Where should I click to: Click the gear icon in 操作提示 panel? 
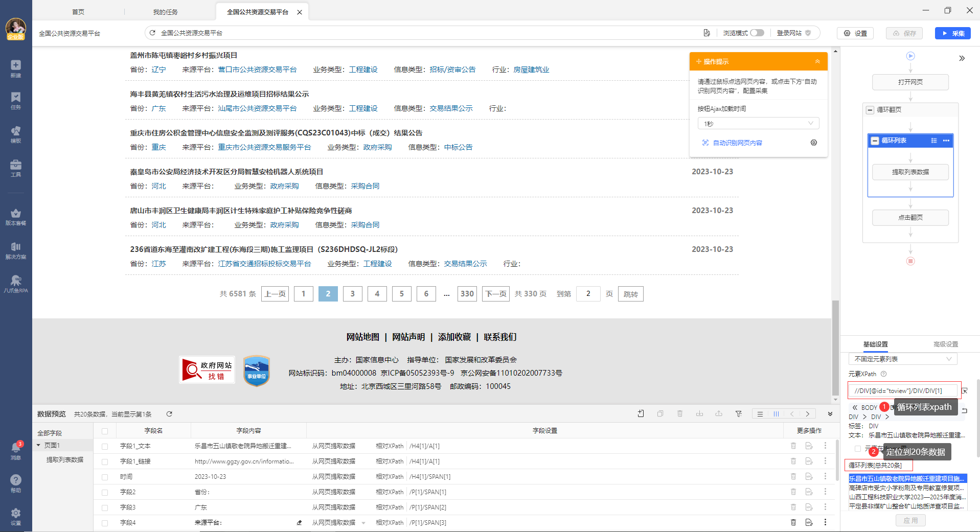click(814, 143)
